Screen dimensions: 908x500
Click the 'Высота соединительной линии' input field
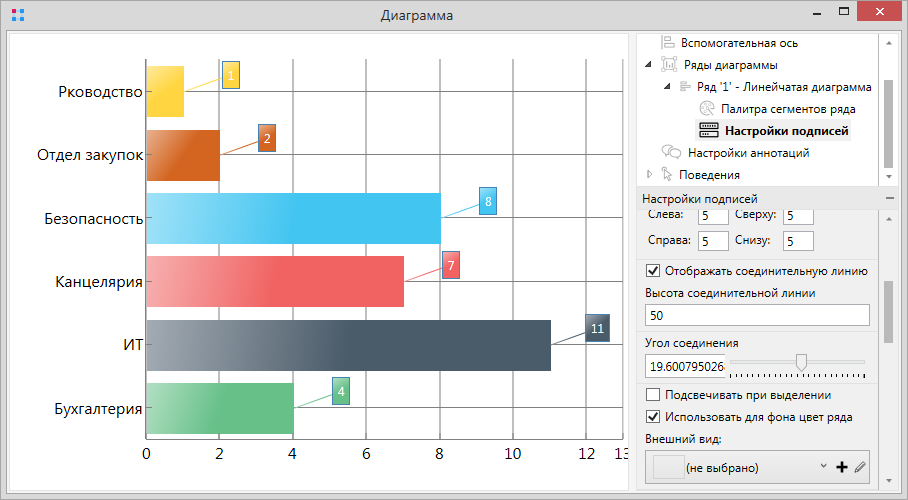(x=757, y=315)
